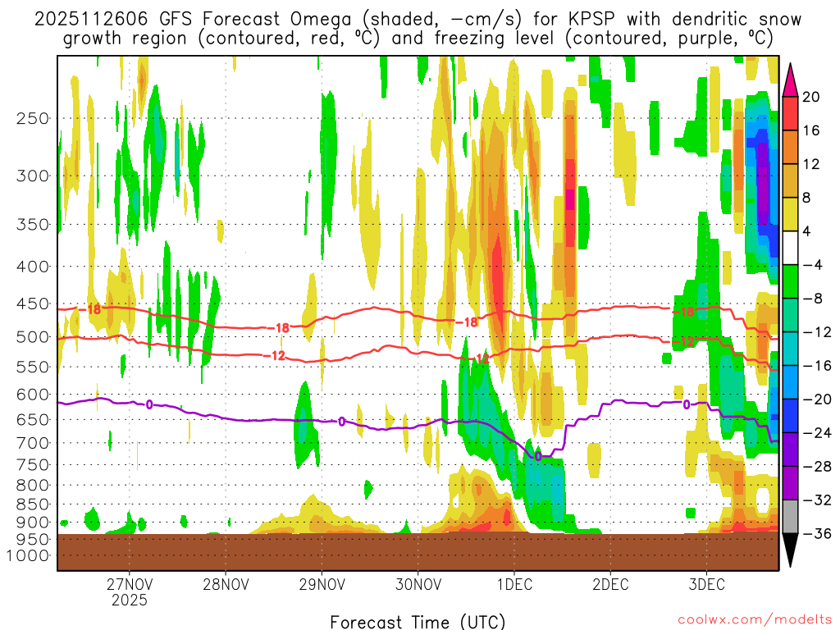Viewport: 840px width, 630px height.
Task: Pick the purple colorbar segment between -28 and -32
Action: click(x=790, y=483)
